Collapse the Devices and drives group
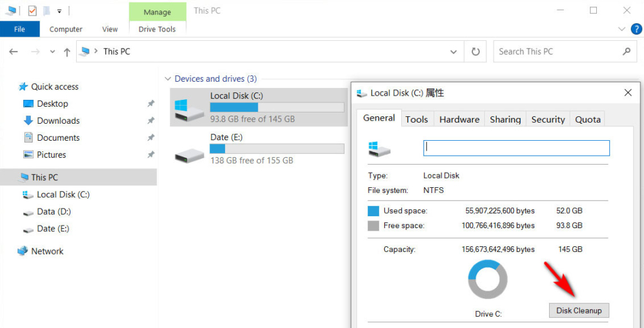Viewport: 644px width, 328px height. click(x=167, y=79)
